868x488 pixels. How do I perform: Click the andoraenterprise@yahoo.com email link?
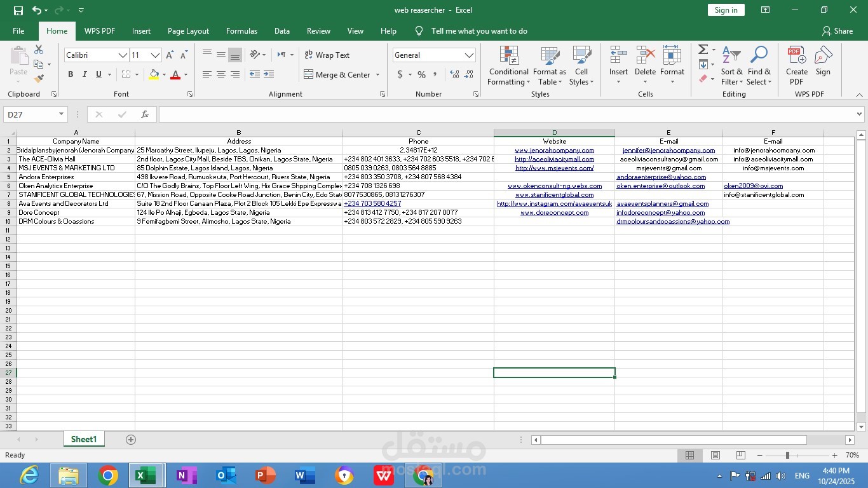[661, 177]
